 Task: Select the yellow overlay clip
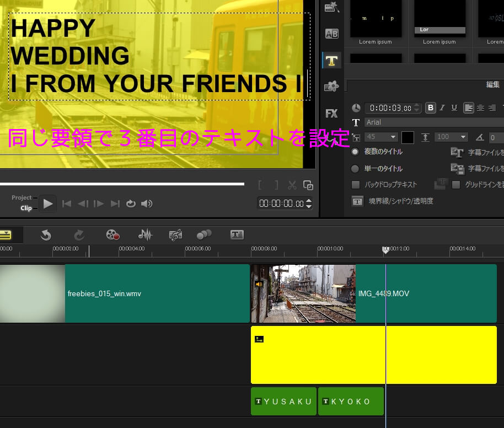[374, 355]
